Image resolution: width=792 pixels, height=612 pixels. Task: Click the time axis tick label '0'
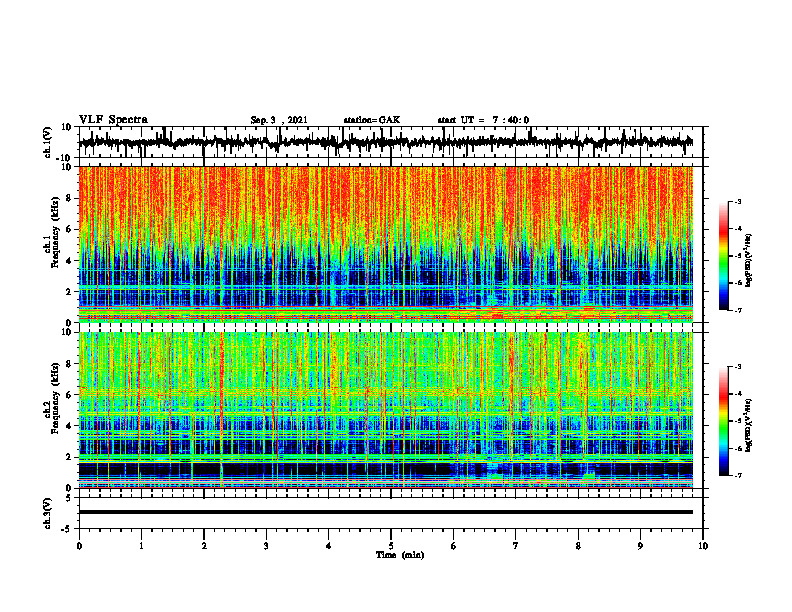pos(79,546)
